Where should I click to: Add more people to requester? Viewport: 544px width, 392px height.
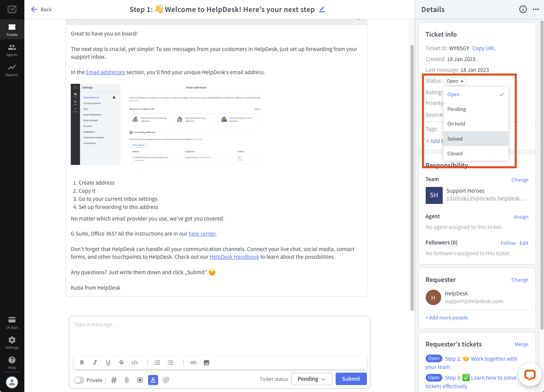click(x=447, y=317)
